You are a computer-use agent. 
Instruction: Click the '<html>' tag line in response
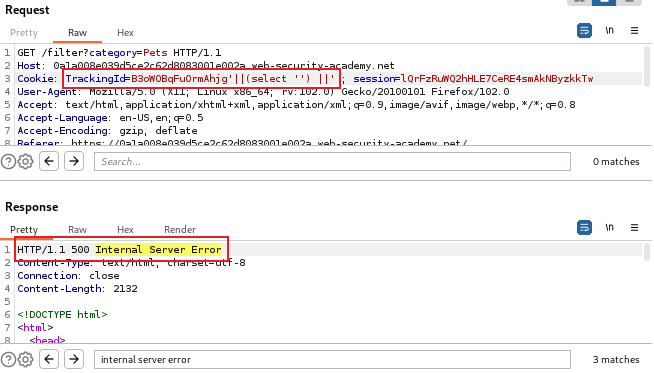(x=35, y=327)
